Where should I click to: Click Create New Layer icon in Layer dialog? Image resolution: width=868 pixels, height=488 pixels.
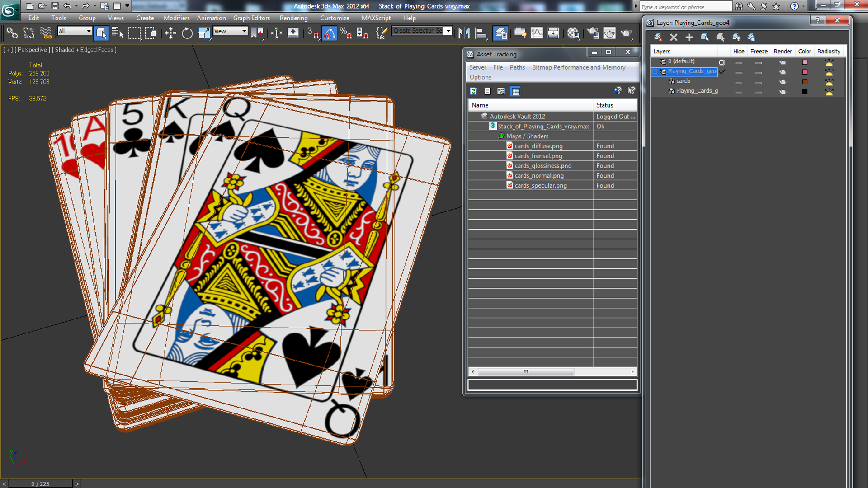tap(658, 37)
